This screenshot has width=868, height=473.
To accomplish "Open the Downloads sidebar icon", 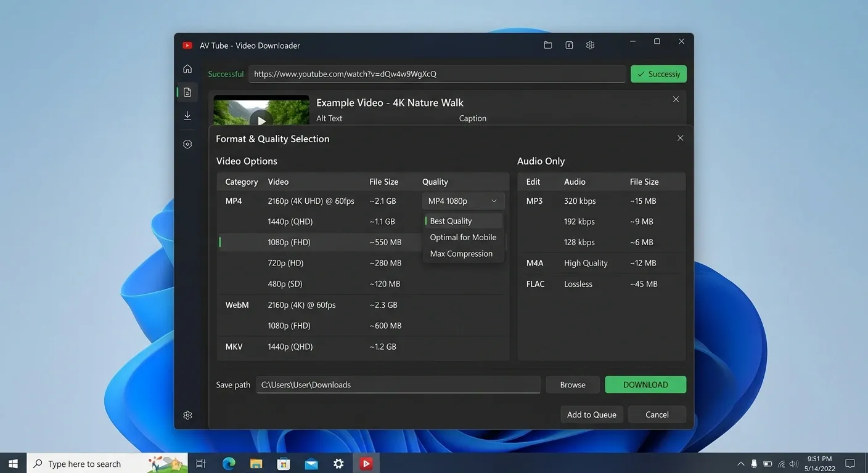I will 187,116.
